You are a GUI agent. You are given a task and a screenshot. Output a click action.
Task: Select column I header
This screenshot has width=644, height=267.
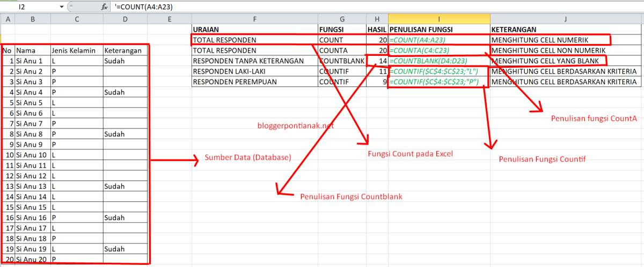438,19
